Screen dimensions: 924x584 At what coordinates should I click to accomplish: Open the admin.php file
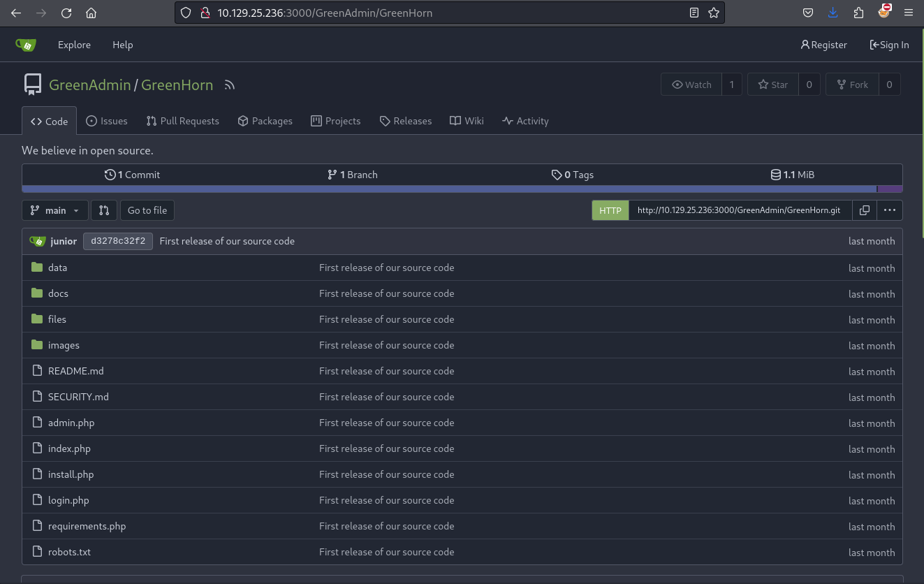click(71, 423)
